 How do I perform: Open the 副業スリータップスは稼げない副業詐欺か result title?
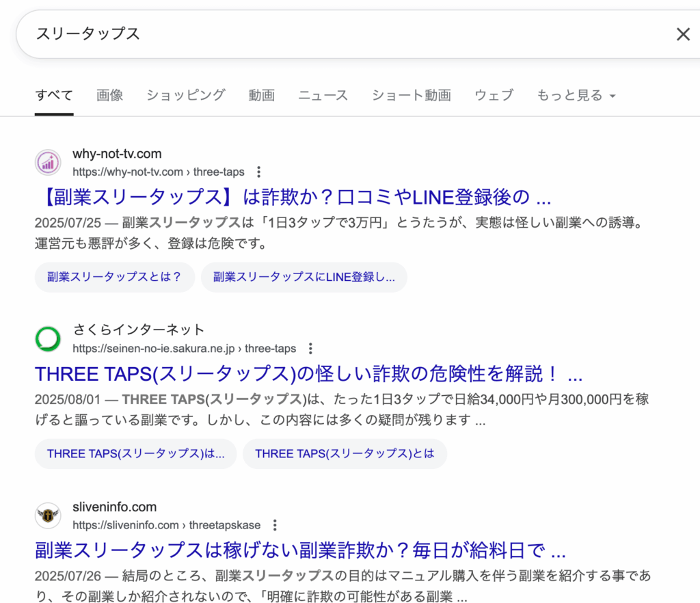[x=301, y=550]
